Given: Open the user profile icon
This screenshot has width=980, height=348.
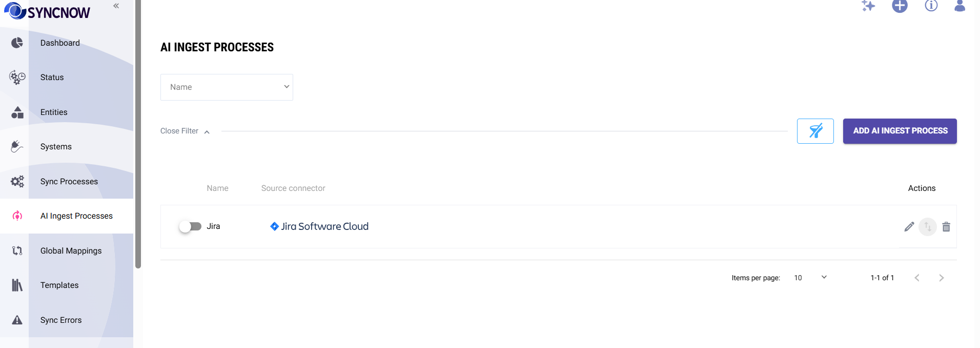Looking at the screenshot, I should [960, 6].
